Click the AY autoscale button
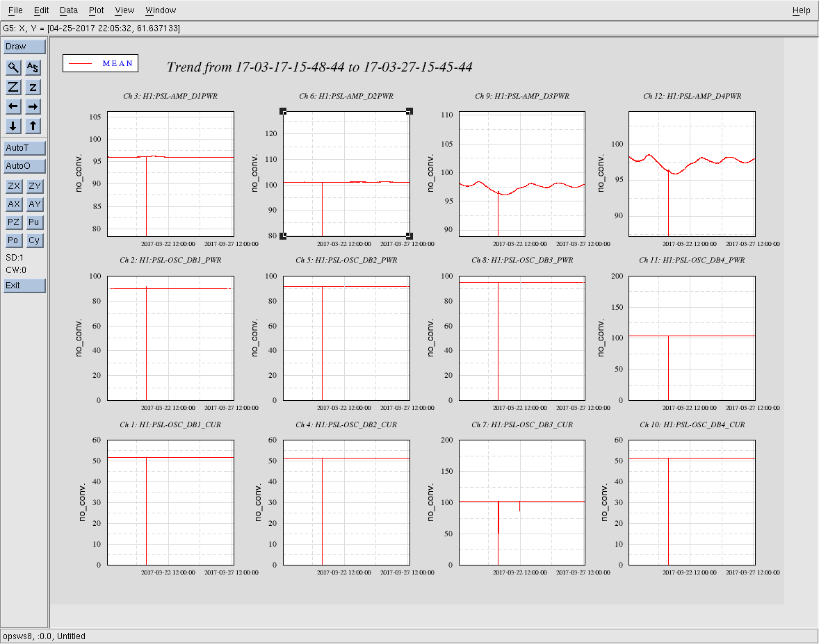819x644 pixels. [35, 204]
